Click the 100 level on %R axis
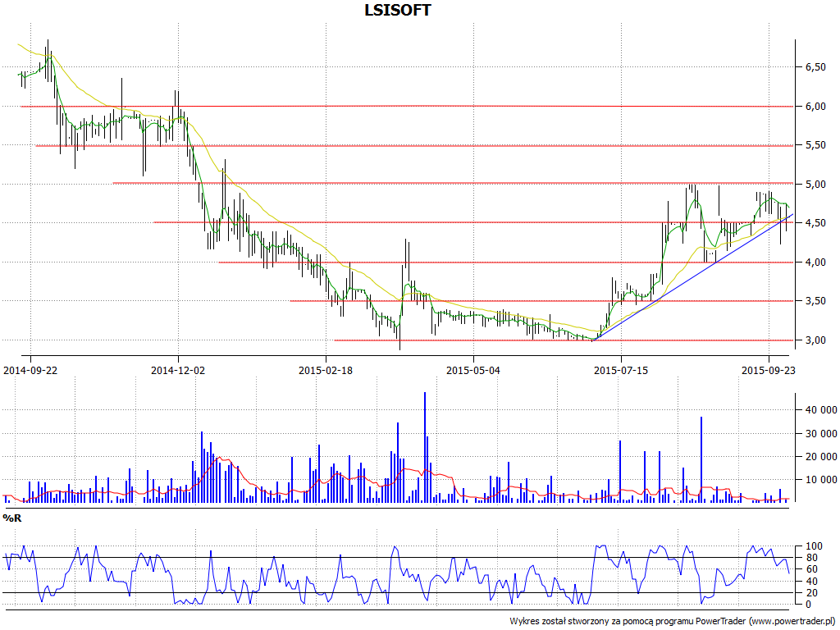Screen dimensions: 840x630 tap(814, 546)
